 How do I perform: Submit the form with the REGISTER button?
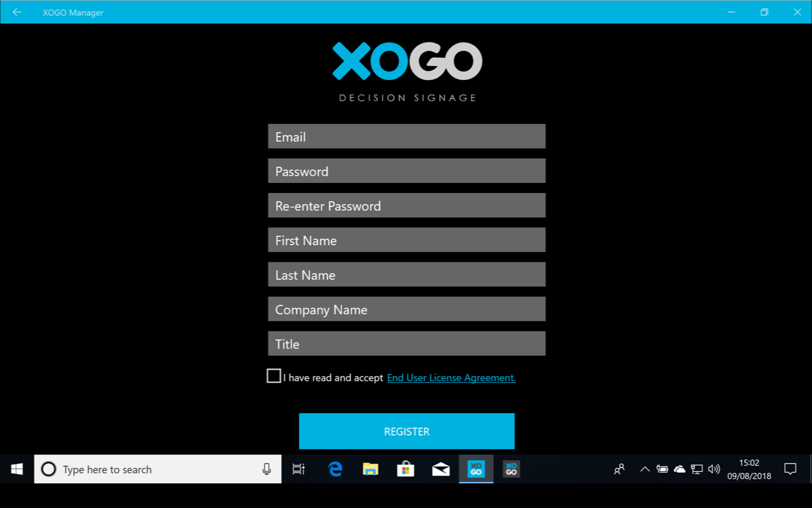tap(407, 431)
